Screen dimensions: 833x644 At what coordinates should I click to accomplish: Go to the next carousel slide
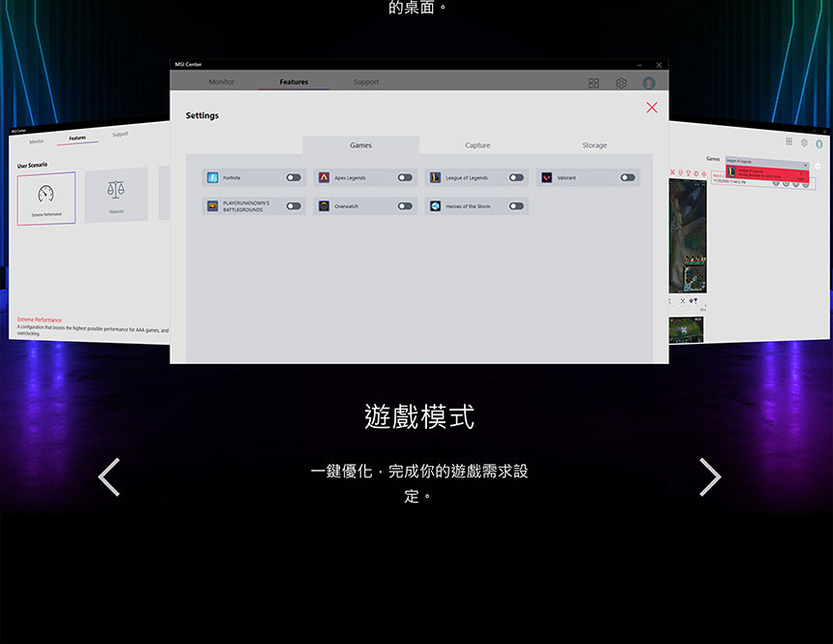710,477
